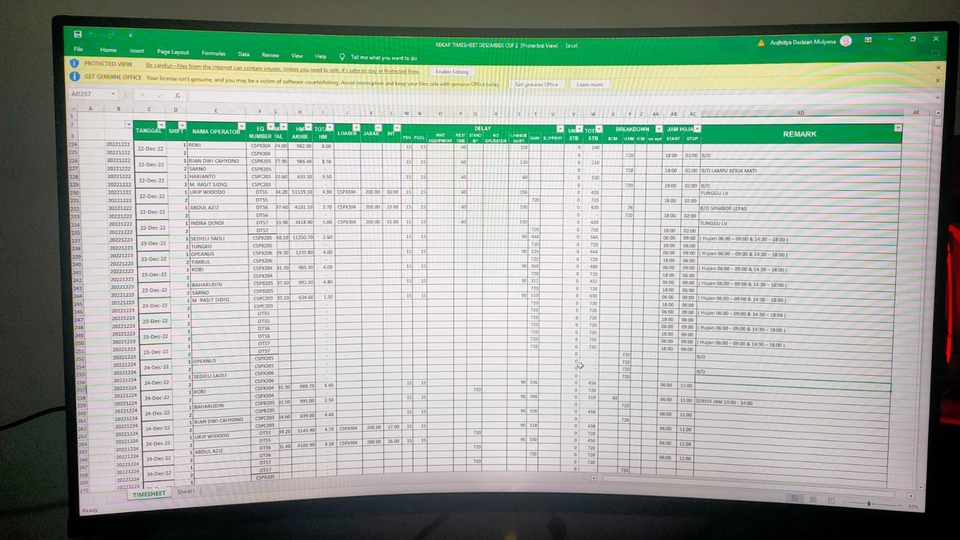
Task: Dismiss the Get Genuine Office message bar
Action: [x=938, y=81]
